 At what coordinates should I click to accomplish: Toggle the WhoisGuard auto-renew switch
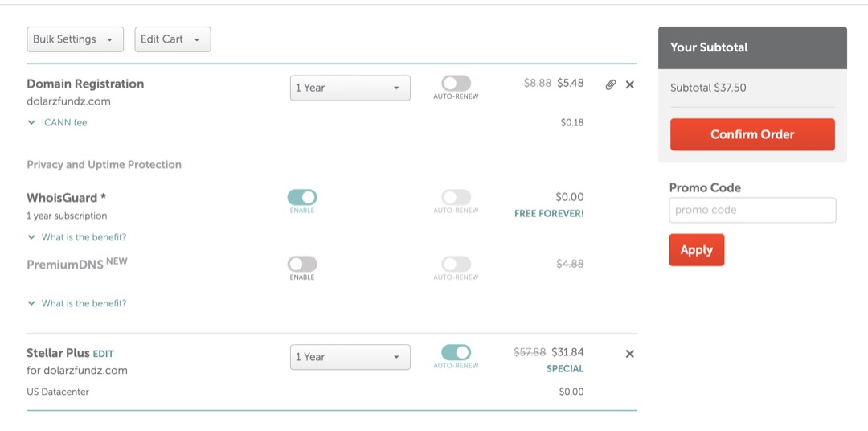coord(456,197)
